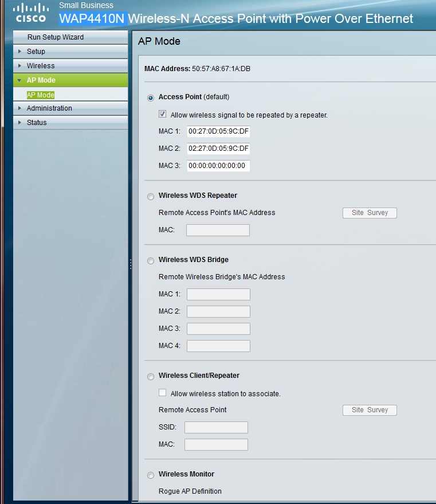Expand the Administration menu arrow

pyautogui.click(x=19, y=108)
